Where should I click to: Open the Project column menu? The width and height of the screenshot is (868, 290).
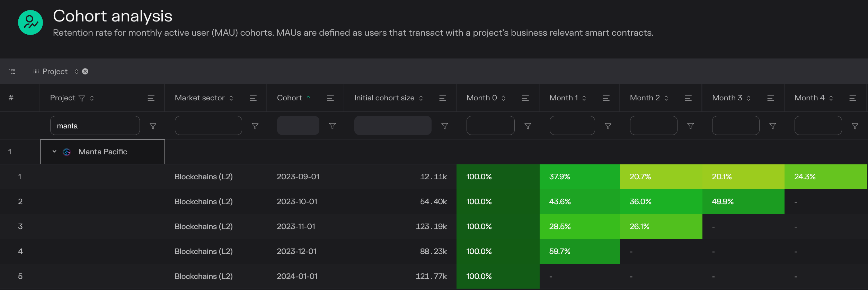point(151,98)
